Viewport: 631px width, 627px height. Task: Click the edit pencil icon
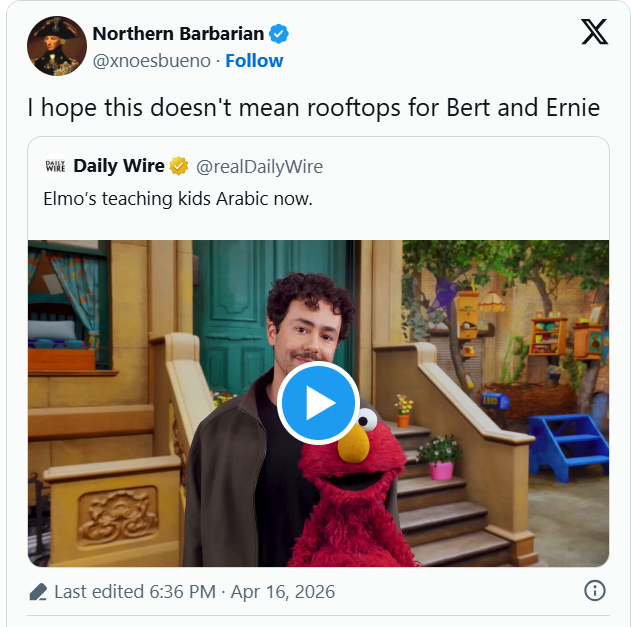pyautogui.click(x=38, y=592)
